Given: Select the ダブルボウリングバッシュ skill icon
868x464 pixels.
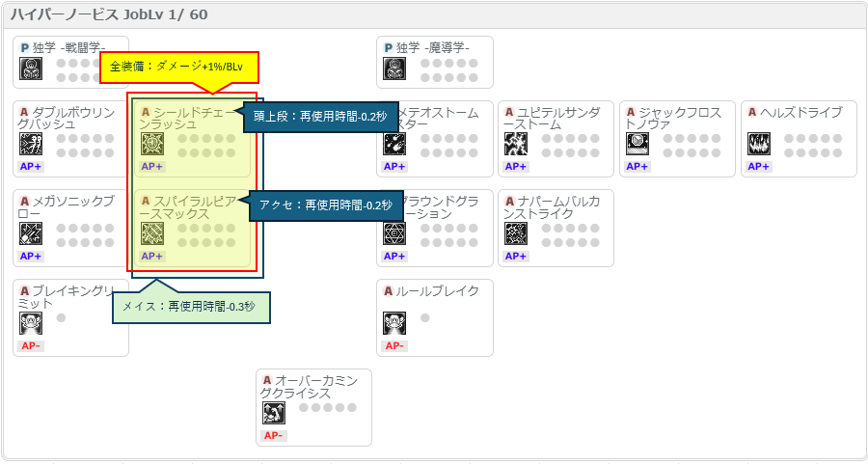Looking at the screenshot, I should (x=31, y=144).
